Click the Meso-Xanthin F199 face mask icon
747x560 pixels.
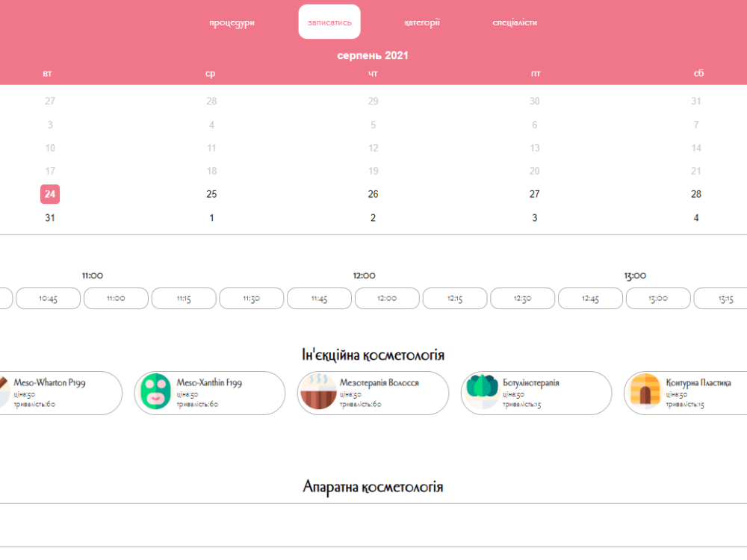click(x=156, y=391)
